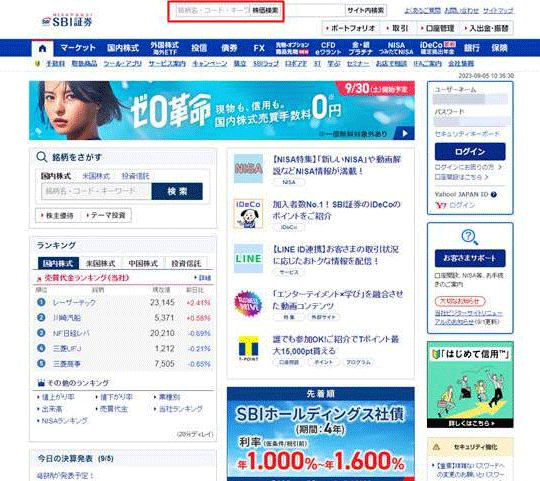Screen dimensions: 540x481
Task: Click the 検索 button
Action: (x=177, y=191)
